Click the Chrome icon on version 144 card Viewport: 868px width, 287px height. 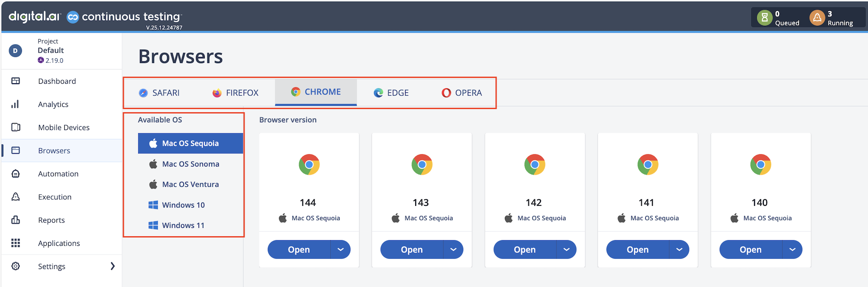(309, 165)
